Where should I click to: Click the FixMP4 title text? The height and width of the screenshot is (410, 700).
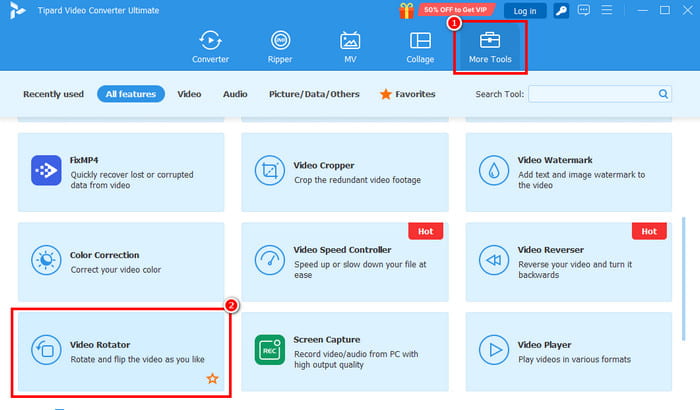point(84,160)
